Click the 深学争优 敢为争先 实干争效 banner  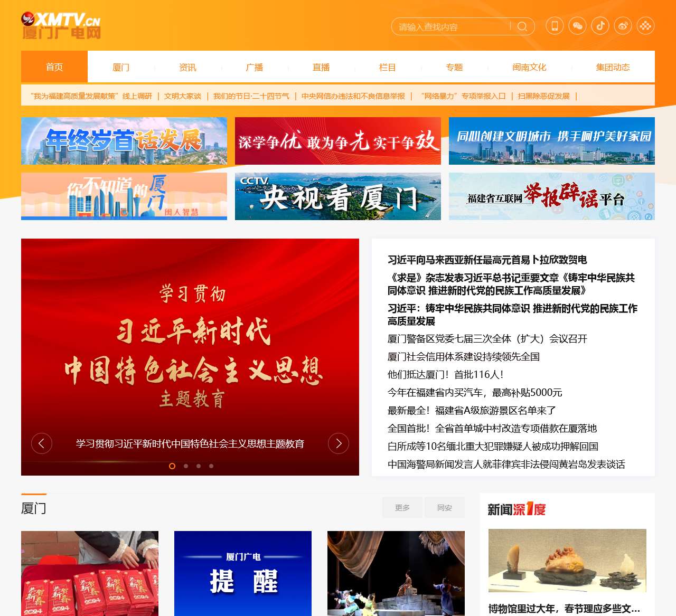coord(338,141)
